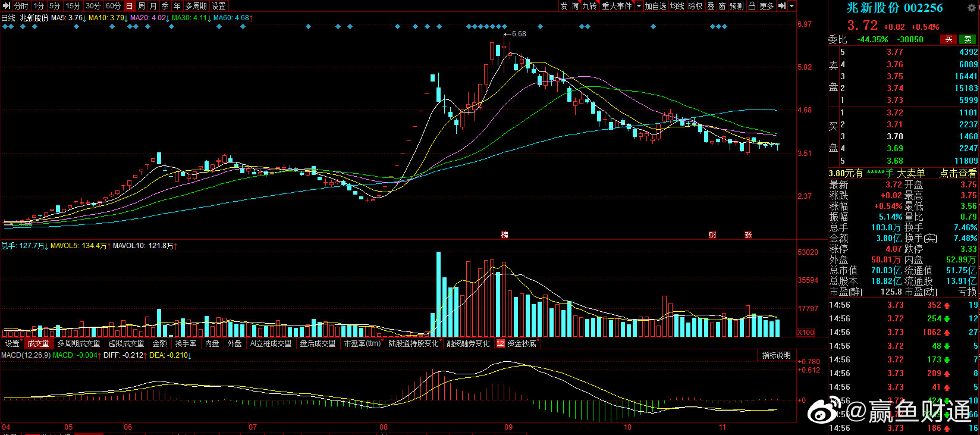This screenshot has height=435, width=980.
Task: Expand the 重大事件 dropdown arrow
Action: coord(639,6)
